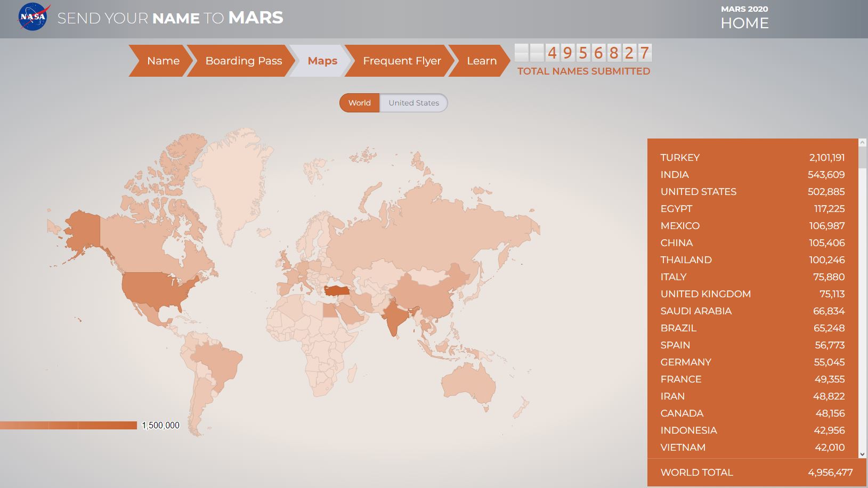Click the INDIA row in country list
Image resolution: width=868 pixels, height=488 pixels.
752,175
